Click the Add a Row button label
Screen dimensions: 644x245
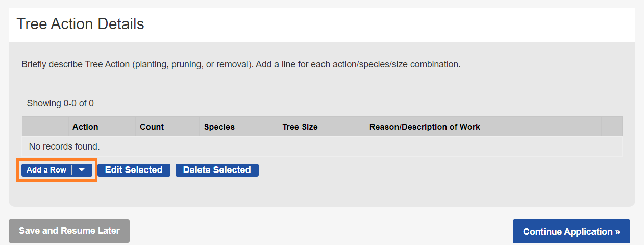46,170
